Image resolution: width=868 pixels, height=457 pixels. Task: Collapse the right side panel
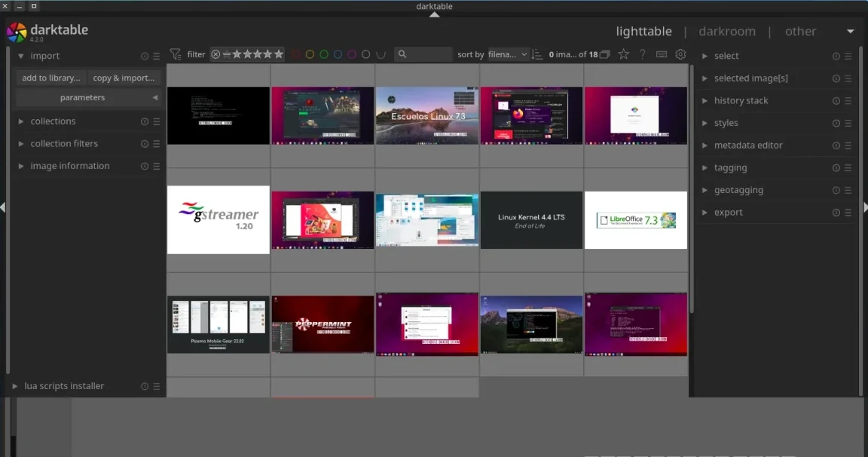point(865,207)
